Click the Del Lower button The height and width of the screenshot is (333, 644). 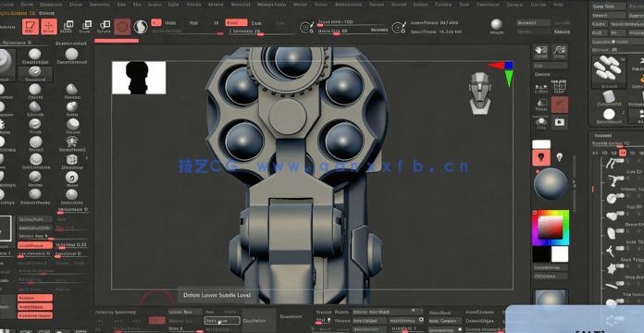coord(222,321)
